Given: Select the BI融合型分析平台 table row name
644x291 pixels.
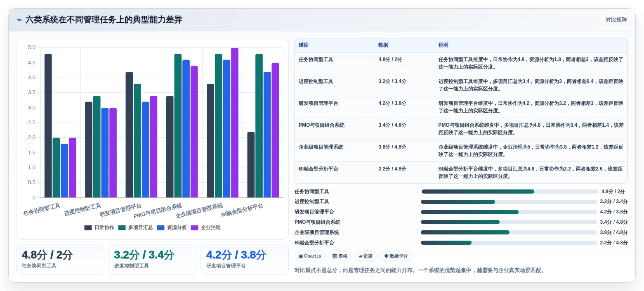Looking at the screenshot, I should point(318,169).
